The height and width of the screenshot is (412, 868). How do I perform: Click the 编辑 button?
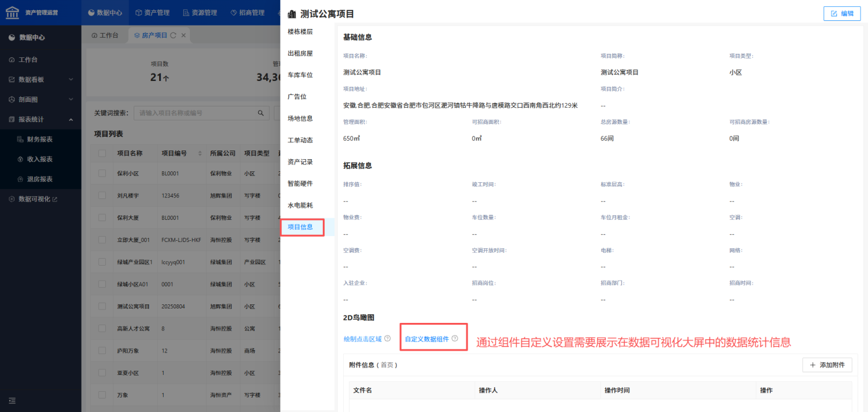point(842,13)
